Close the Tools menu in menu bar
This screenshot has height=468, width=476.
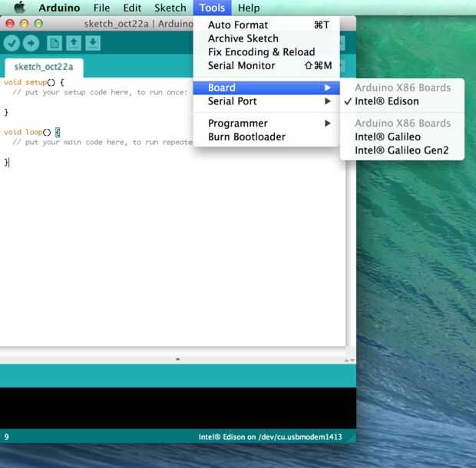pos(212,8)
